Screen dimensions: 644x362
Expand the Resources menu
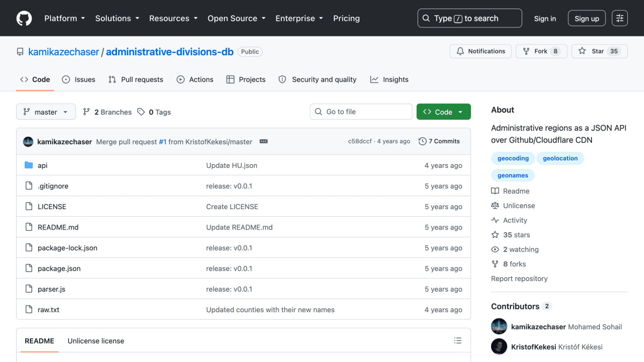pos(173,18)
